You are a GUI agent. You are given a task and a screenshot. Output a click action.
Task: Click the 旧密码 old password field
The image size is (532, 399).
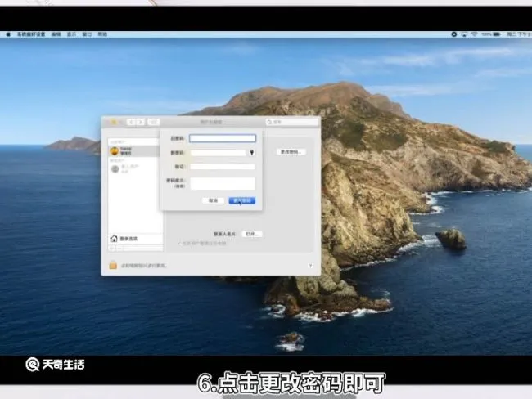[223, 138]
